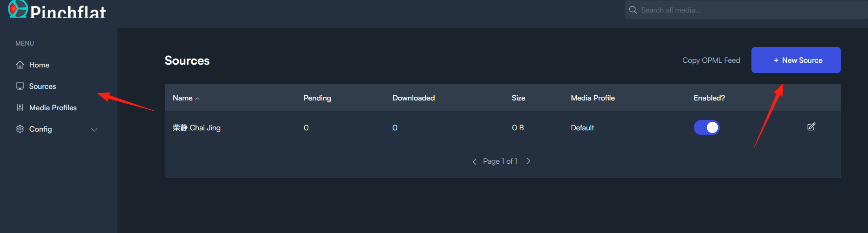Click the Config gear icon
The image size is (868, 233).
point(20,129)
